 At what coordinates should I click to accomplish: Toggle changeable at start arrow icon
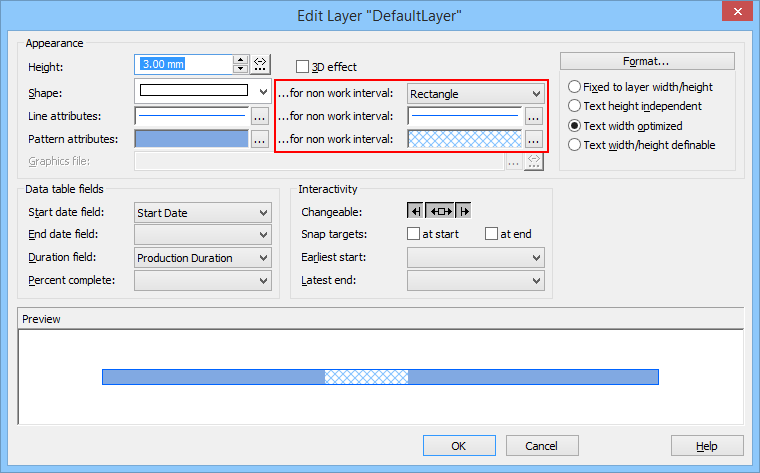pyautogui.click(x=415, y=211)
